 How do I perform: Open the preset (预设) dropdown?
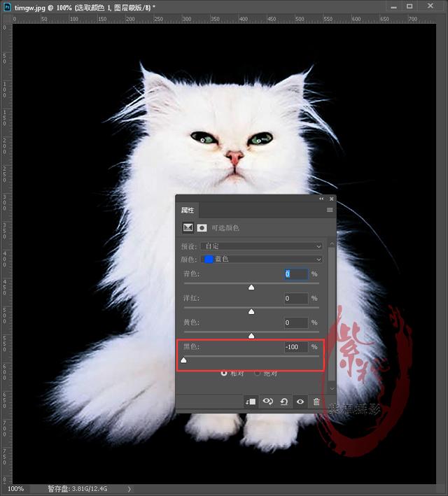click(x=262, y=246)
